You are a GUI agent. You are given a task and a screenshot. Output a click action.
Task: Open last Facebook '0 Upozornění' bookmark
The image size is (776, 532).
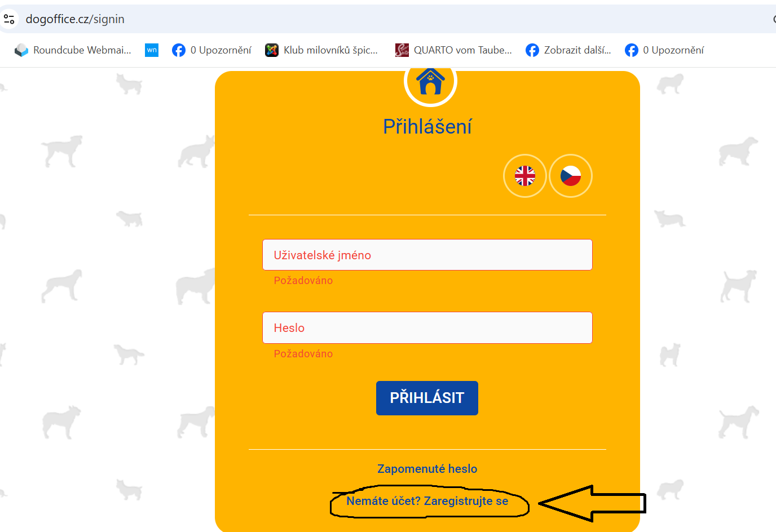pos(664,50)
